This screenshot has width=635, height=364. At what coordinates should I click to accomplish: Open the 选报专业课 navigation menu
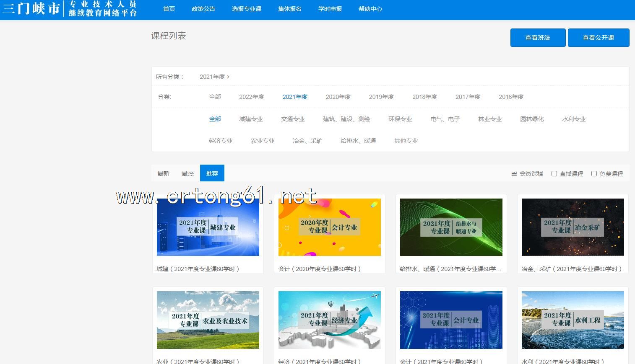pyautogui.click(x=246, y=9)
